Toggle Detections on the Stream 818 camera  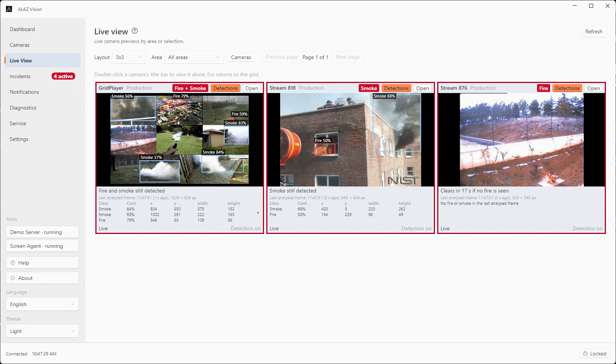[x=396, y=88]
